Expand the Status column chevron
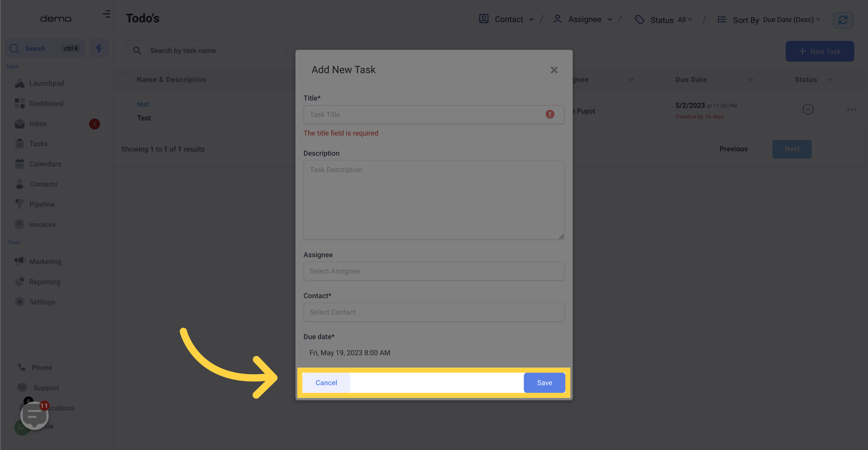Image resolution: width=868 pixels, height=450 pixels. coord(830,79)
